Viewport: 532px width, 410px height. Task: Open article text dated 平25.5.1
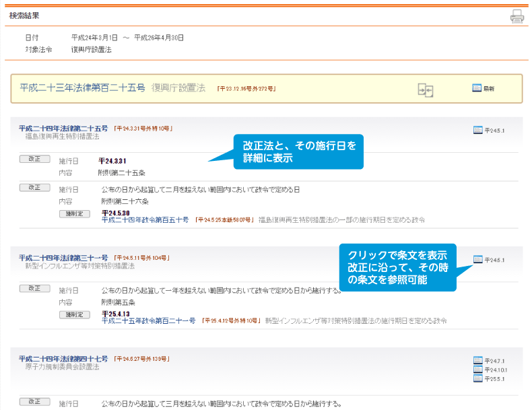[x=477, y=378]
